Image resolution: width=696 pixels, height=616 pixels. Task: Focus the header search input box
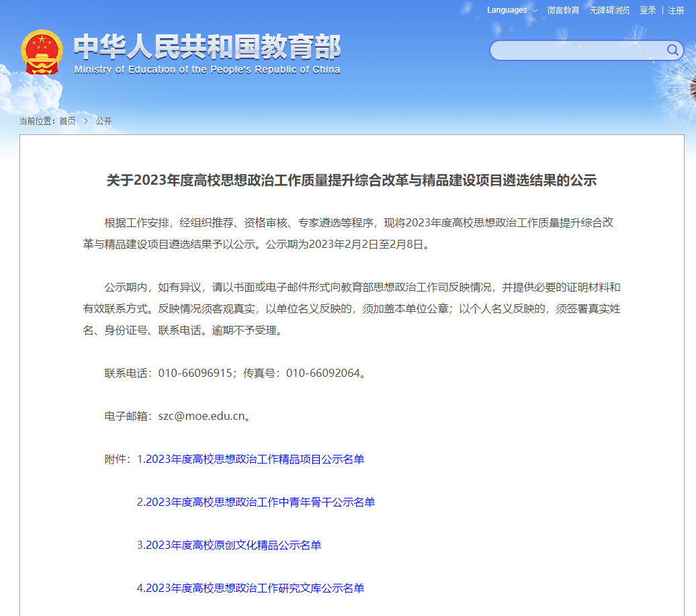pos(578,50)
